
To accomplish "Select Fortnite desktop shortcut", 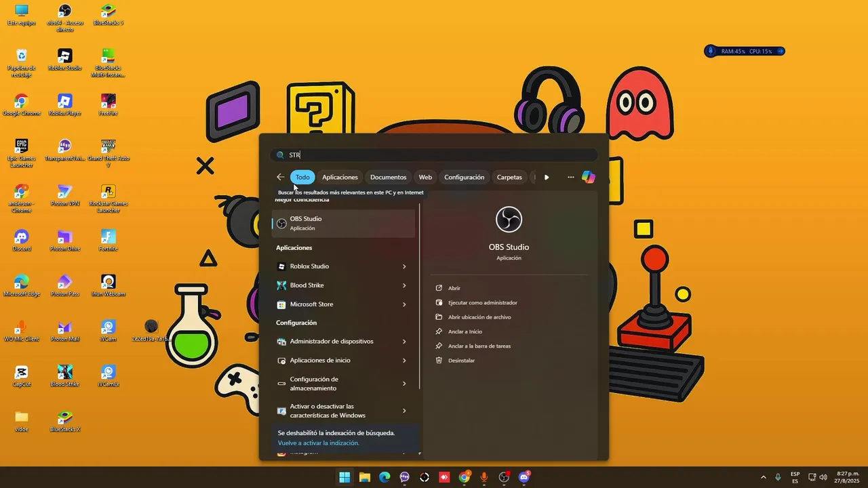I will 108,241.
